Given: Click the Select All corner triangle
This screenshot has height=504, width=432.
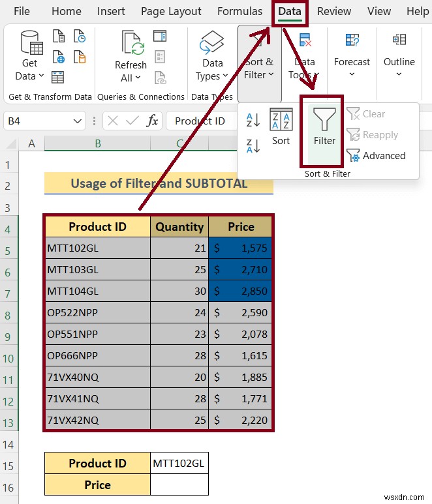Looking at the screenshot, I should [11, 143].
